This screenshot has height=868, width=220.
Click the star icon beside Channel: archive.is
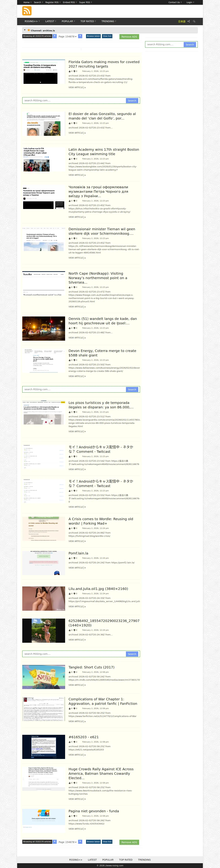[x=29, y=30]
